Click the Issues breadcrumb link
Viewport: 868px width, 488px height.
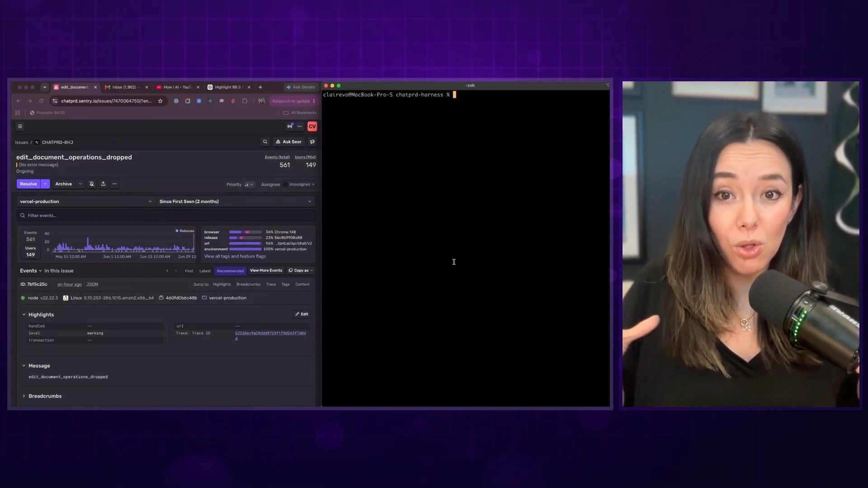point(21,142)
